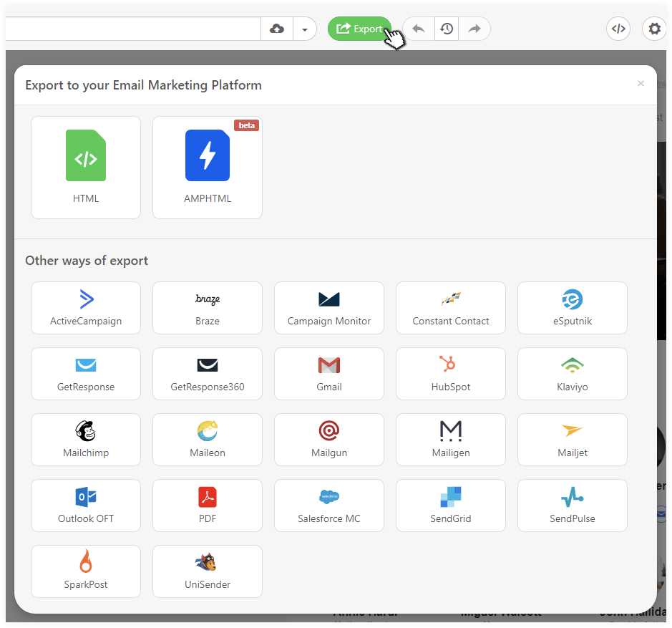The image size is (672, 628).
Task: Choose HTML export option
Action: click(86, 168)
